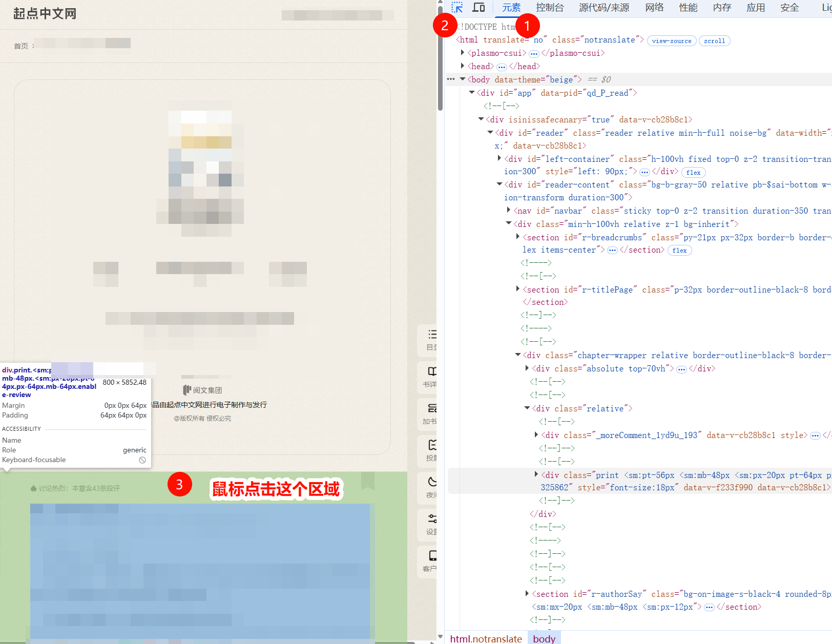Click the 首页 breadcrumb link
This screenshot has height=644, width=832.
(21, 46)
